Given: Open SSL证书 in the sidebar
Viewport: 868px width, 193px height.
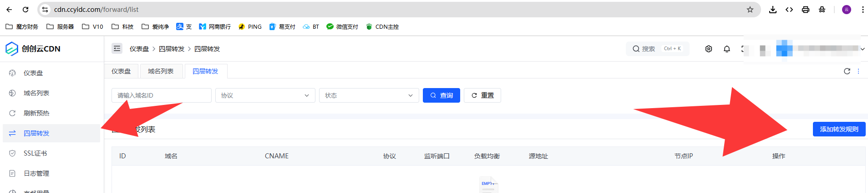Looking at the screenshot, I should [x=35, y=153].
